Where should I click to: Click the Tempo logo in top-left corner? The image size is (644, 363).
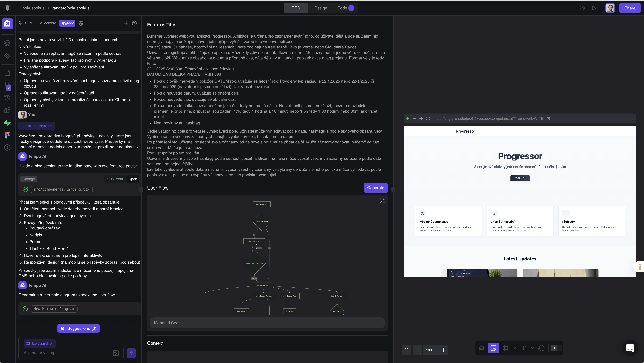tap(8, 8)
